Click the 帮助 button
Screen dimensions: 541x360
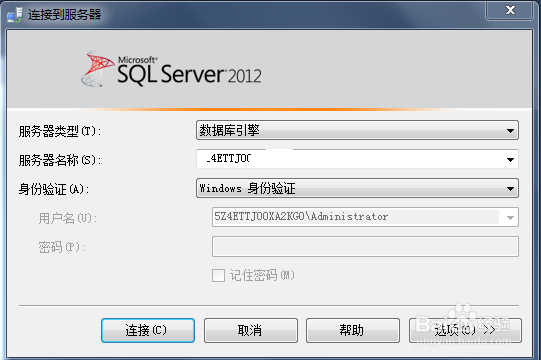(353, 330)
